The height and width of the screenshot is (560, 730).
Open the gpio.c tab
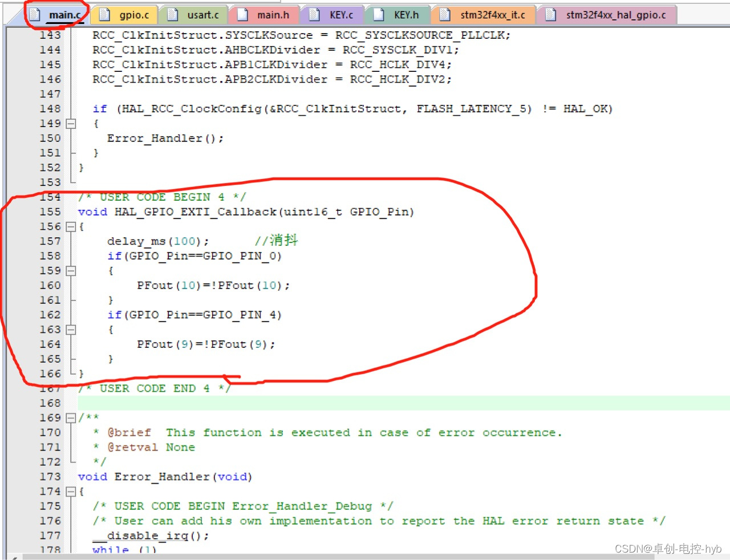(x=125, y=15)
